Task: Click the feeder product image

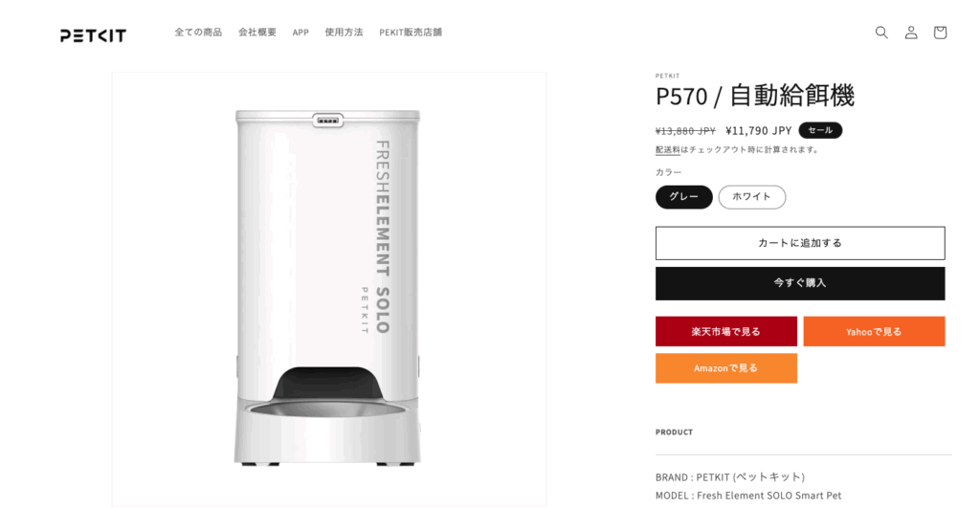Action: pyautogui.click(x=329, y=289)
